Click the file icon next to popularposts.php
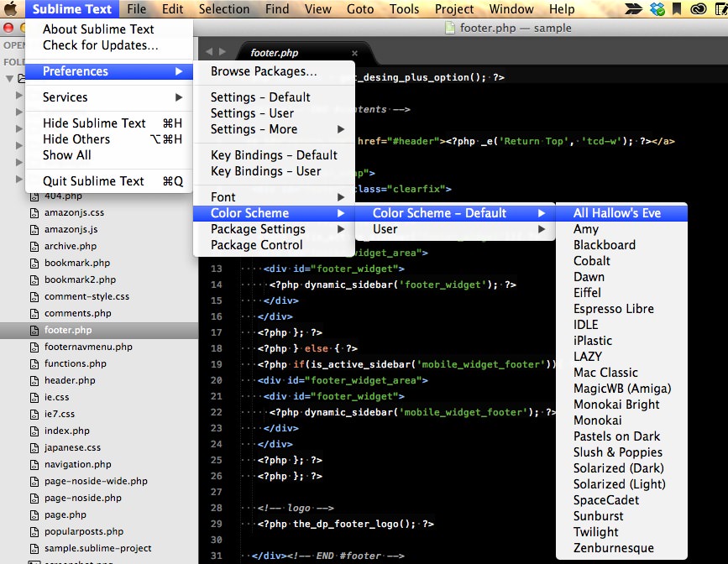 tap(34, 532)
